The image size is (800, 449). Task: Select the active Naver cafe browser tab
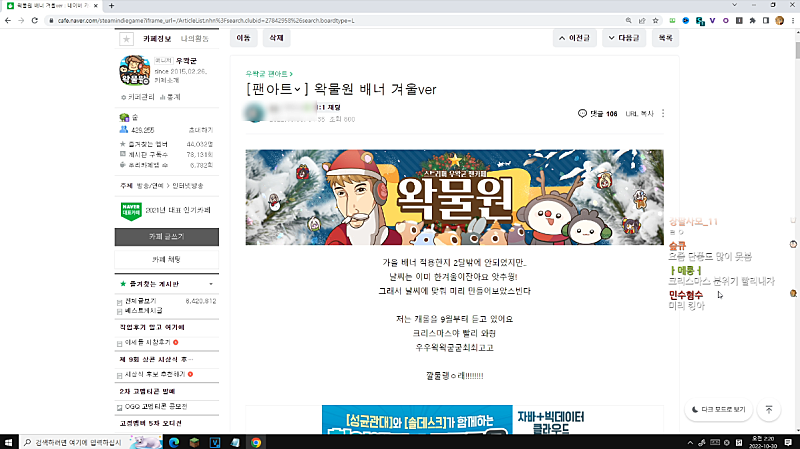(x=52, y=6)
